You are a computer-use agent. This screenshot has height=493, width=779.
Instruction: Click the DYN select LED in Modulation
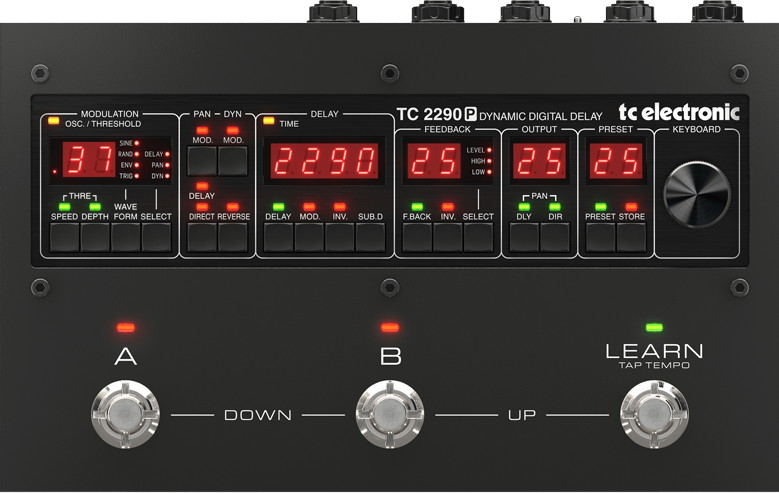167,176
